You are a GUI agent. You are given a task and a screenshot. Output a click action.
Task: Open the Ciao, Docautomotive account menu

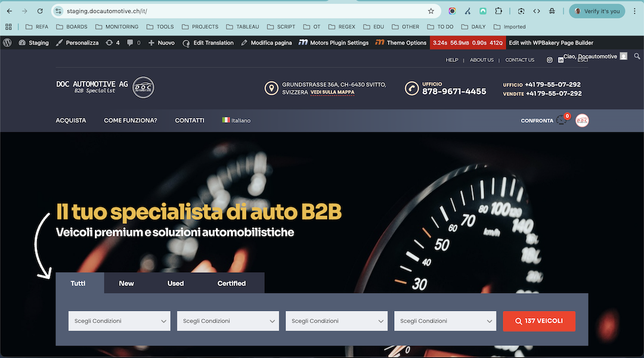[x=595, y=56]
